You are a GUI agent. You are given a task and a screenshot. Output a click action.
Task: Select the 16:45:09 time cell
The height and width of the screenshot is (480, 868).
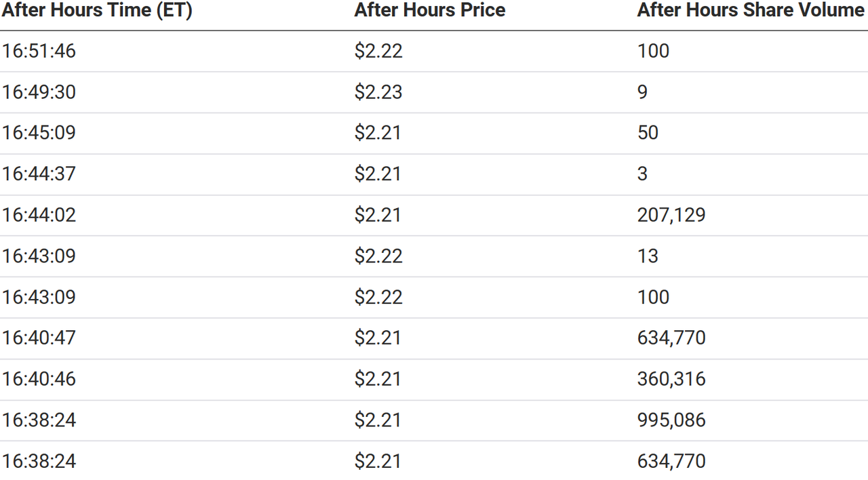tap(39, 133)
